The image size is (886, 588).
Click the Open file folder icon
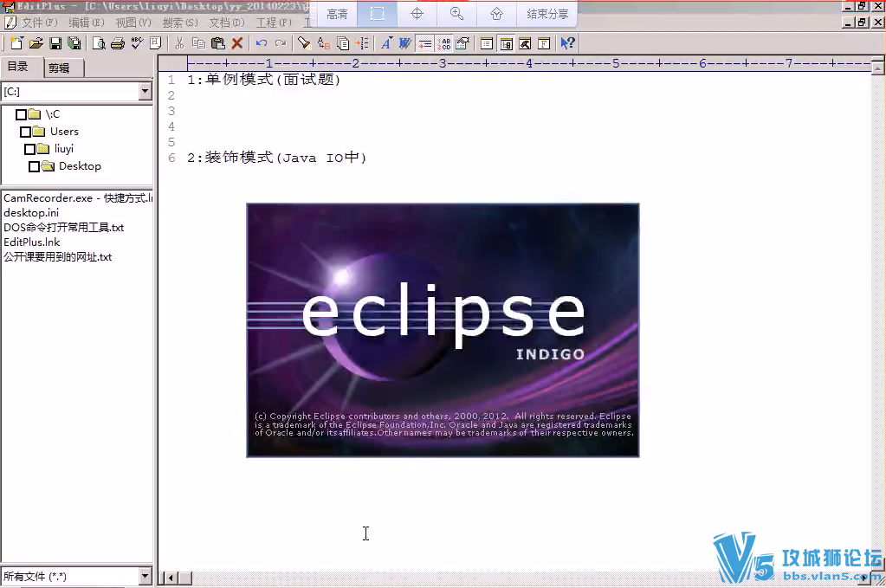[36, 43]
